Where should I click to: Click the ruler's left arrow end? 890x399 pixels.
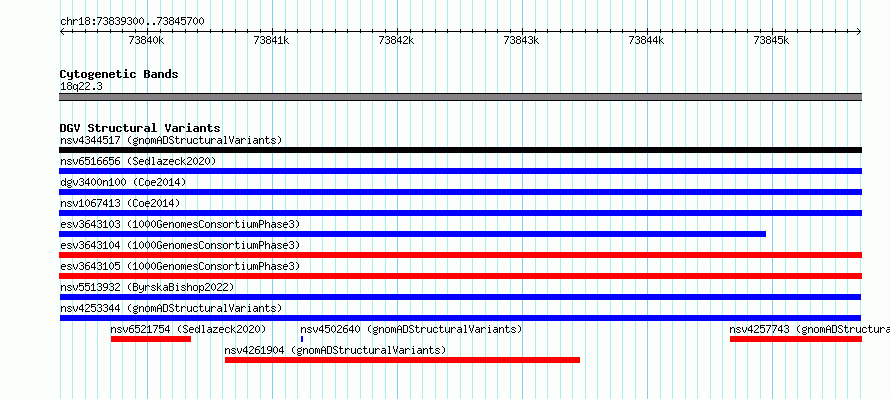click(x=62, y=32)
